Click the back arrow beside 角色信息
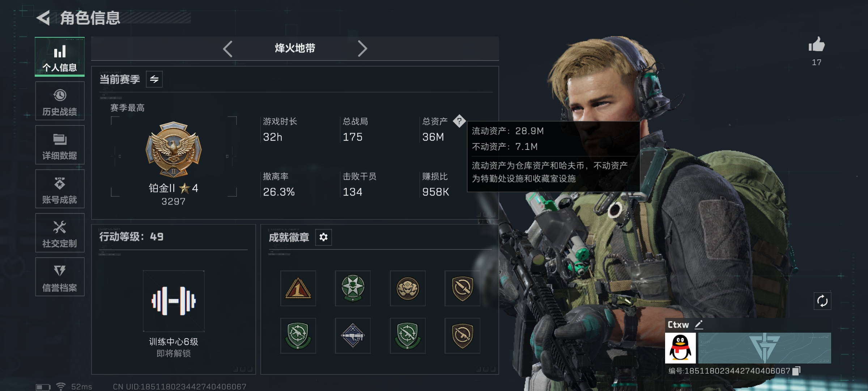Screen dimensions: 868x391 [43, 18]
